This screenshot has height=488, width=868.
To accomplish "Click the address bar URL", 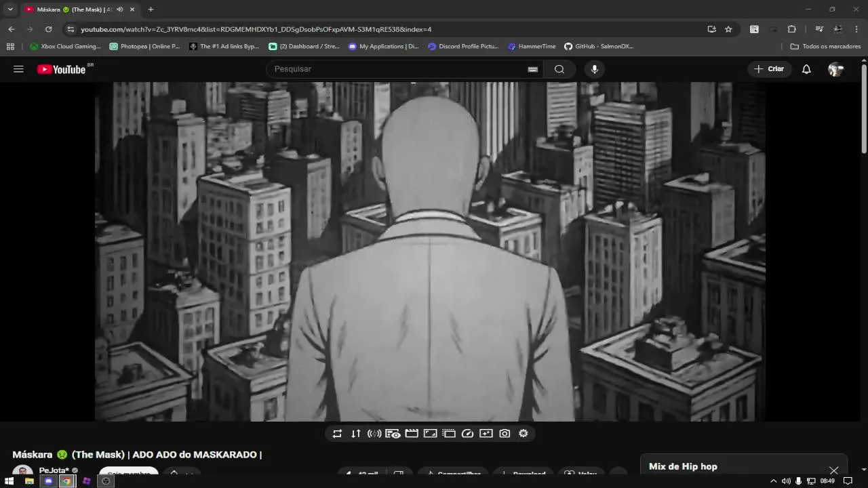I will (256, 29).
